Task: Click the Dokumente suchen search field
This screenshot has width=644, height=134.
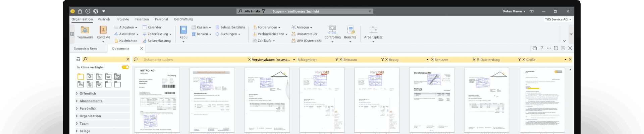Action: tap(192, 60)
